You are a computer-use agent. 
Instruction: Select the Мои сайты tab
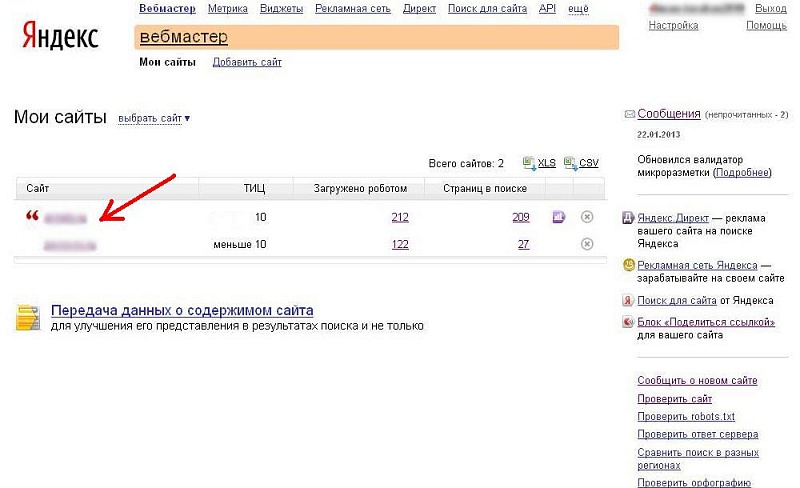167,62
